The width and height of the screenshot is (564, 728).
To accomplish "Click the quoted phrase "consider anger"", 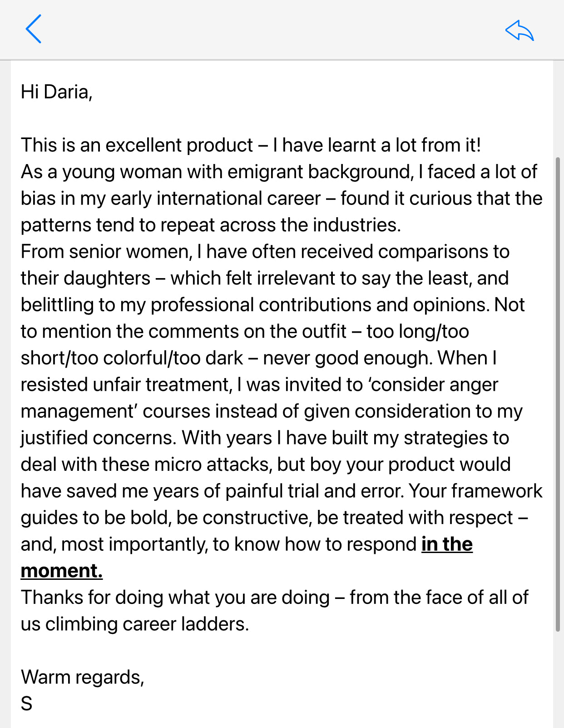I will point(434,385).
